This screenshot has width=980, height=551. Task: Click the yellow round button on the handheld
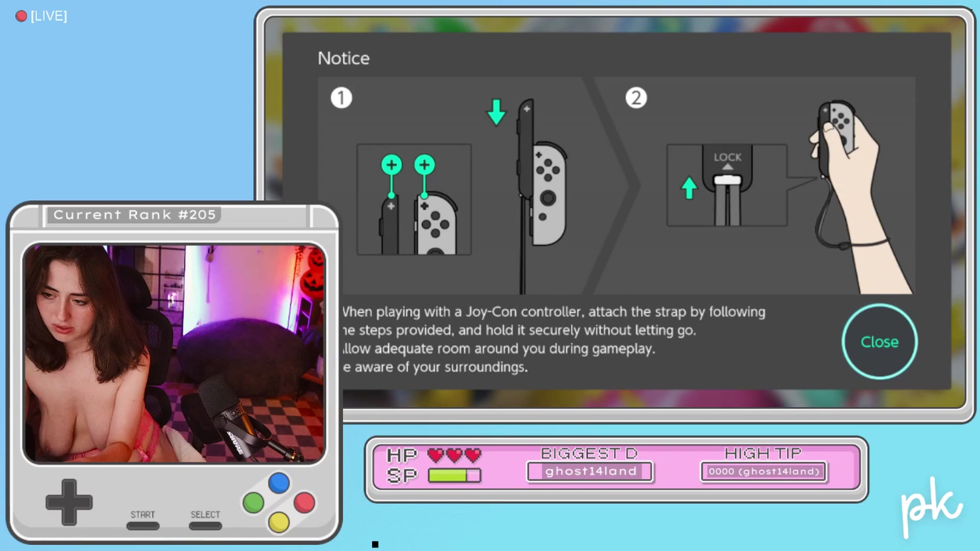tap(279, 522)
